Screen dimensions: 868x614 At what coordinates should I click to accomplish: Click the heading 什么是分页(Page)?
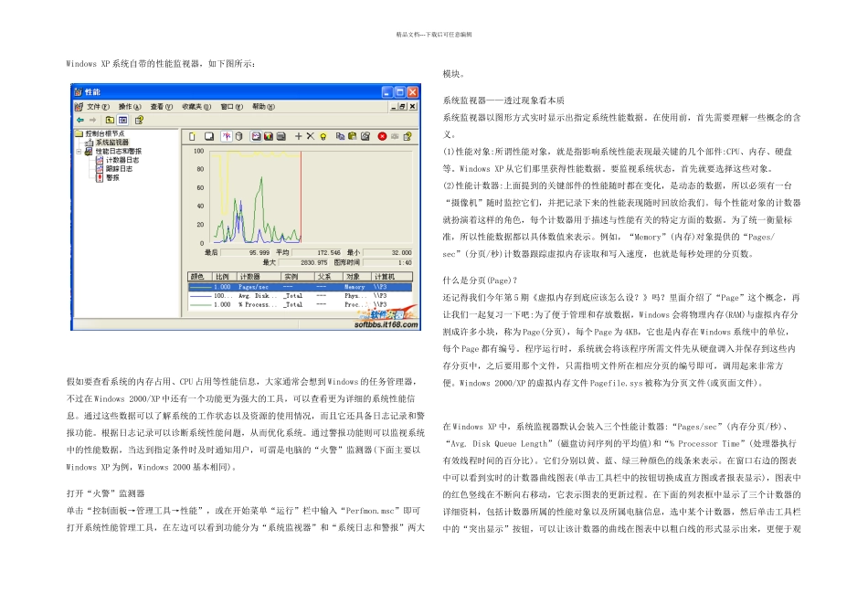(x=480, y=281)
